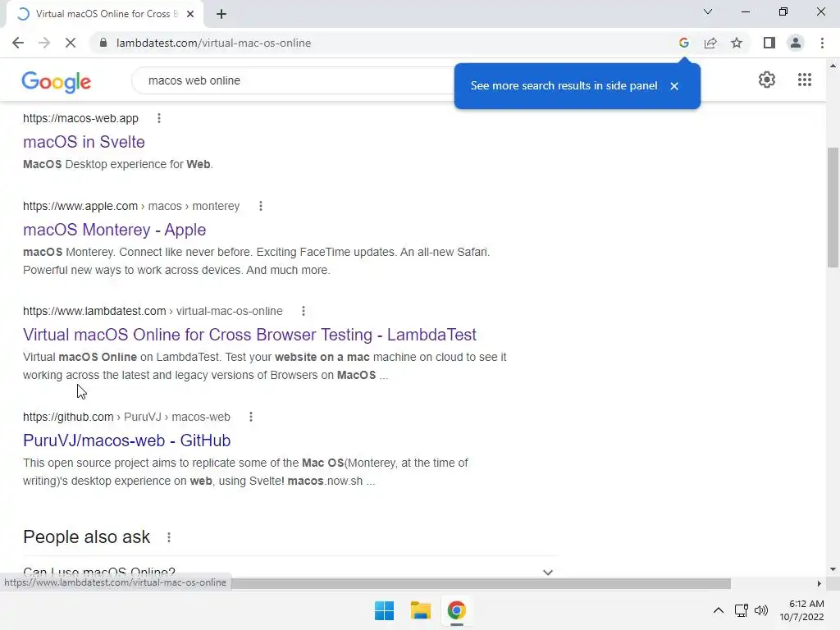Click the horizontal scrollbar thumb

point(481,583)
